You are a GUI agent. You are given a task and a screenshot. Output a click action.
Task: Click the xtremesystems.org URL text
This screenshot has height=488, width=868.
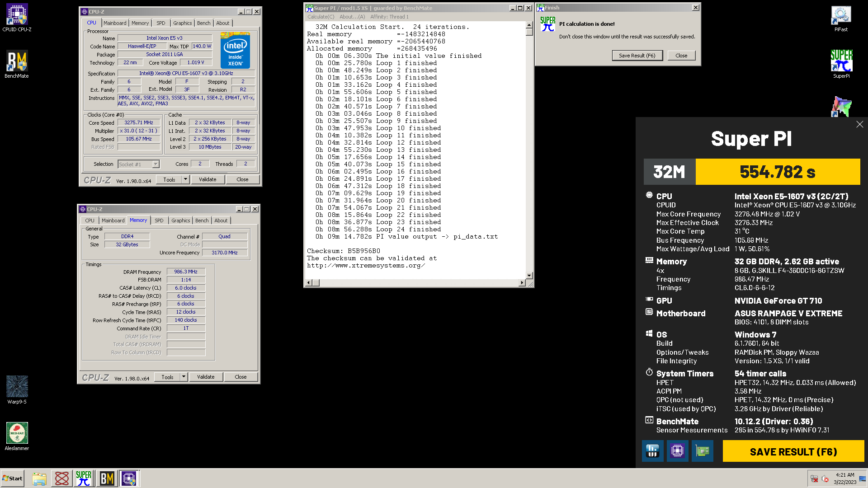(366, 266)
